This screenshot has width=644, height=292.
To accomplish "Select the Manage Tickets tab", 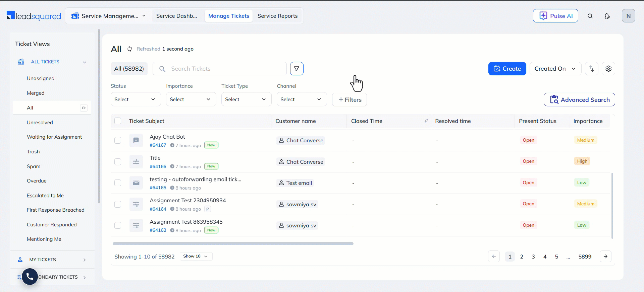I will pyautogui.click(x=229, y=16).
